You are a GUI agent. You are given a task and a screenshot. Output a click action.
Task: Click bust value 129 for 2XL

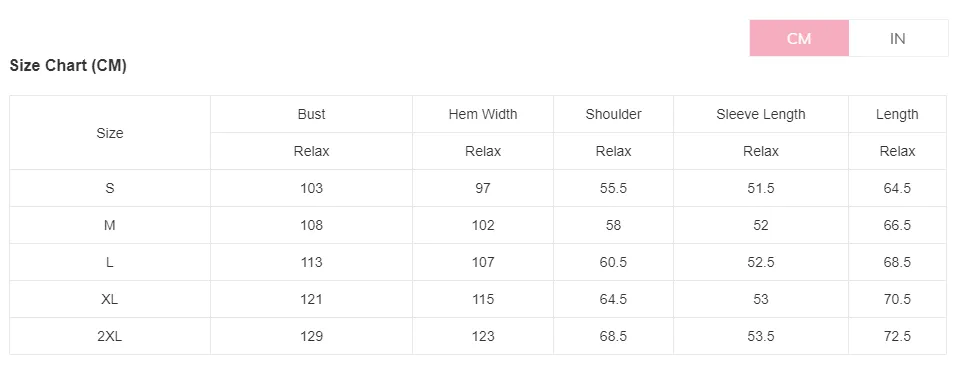(311, 336)
